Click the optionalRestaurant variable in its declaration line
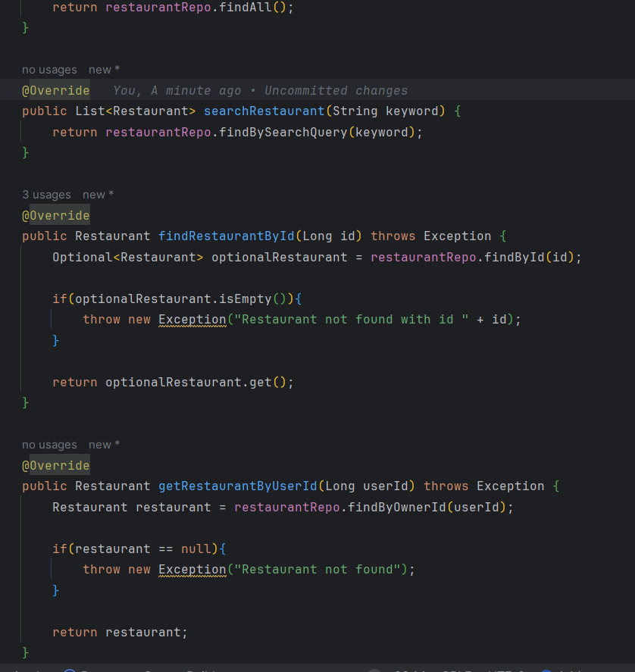This screenshot has height=672, width=635. coord(279,258)
